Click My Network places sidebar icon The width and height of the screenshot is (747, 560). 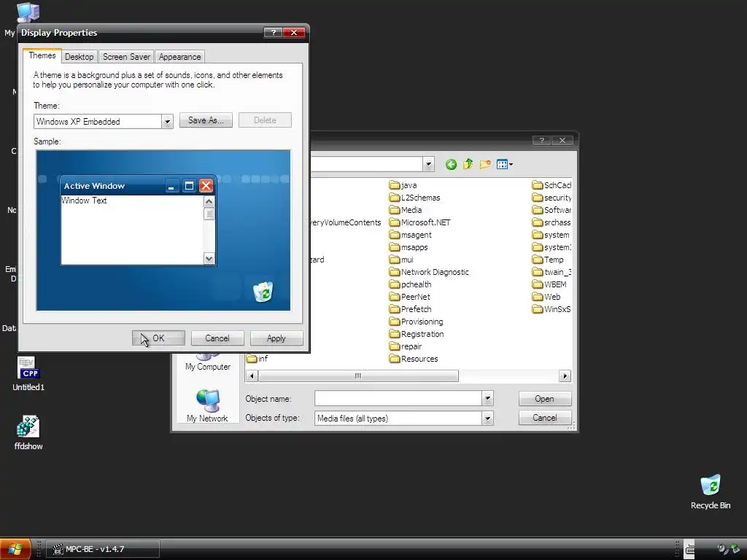(x=207, y=405)
